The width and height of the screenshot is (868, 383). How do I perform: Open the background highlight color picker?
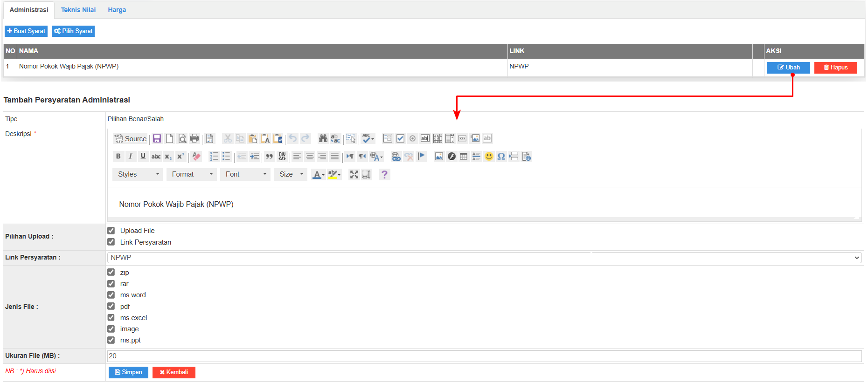(x=334, y=174)
